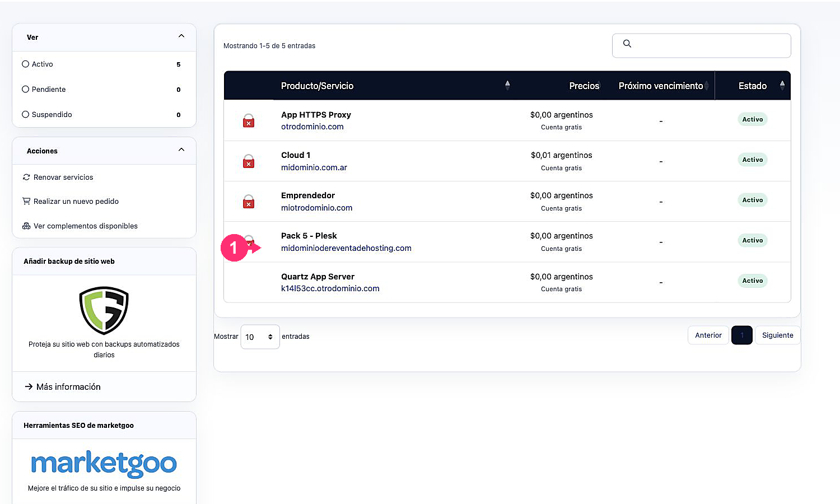Click the Emprendedor product name

308,195
